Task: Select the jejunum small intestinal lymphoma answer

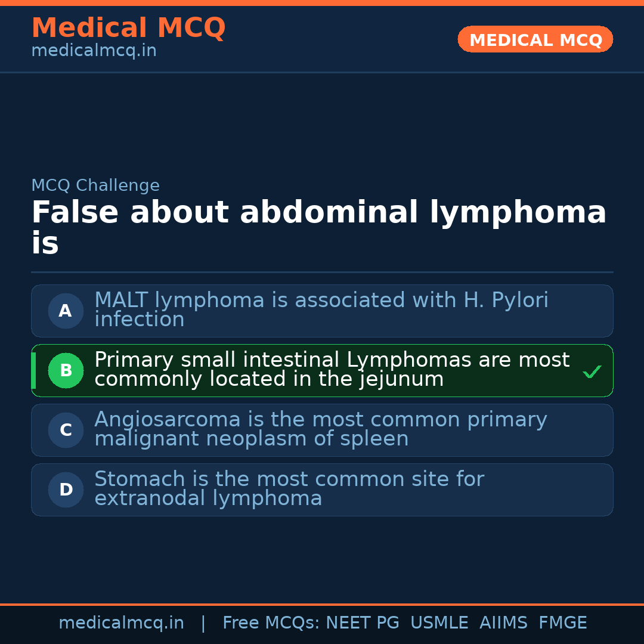Action: pyautogui.click(x=332, y=369)
